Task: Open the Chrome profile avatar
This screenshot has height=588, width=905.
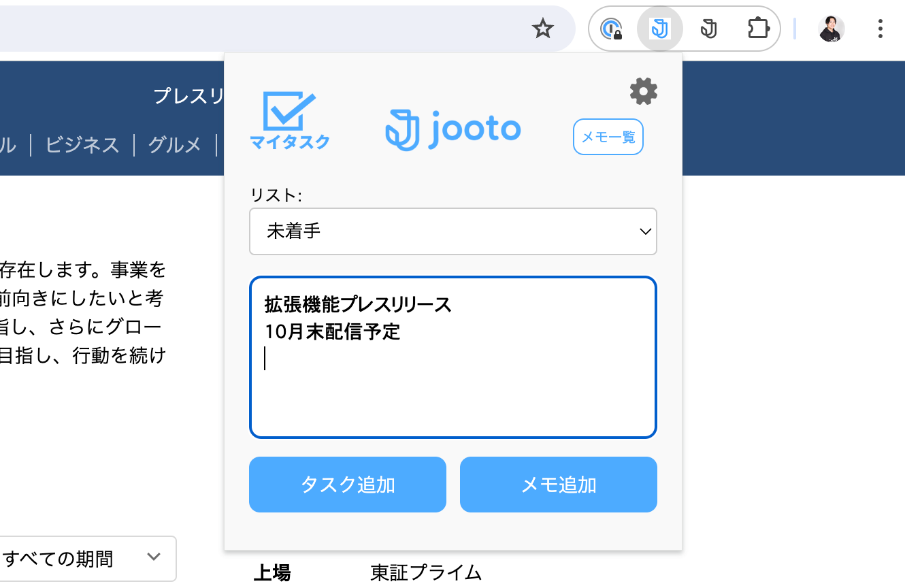Action: click(x=832, y=29)
